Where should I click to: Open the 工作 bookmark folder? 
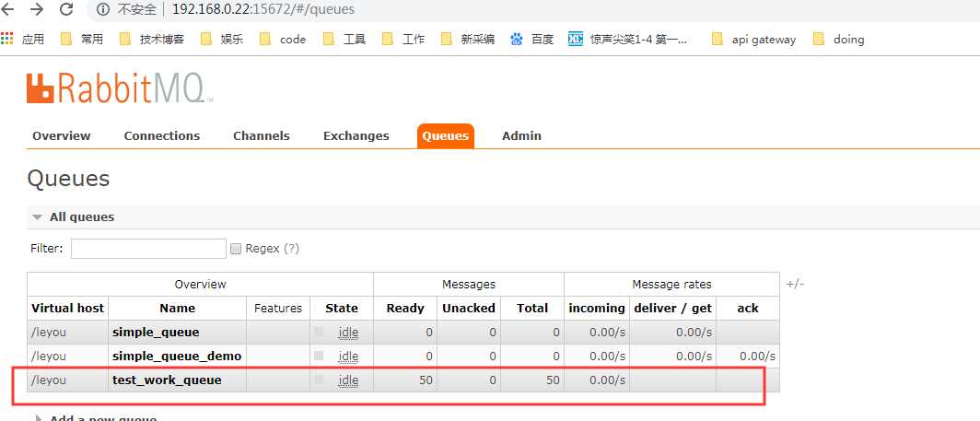click(x=403, y=40)
